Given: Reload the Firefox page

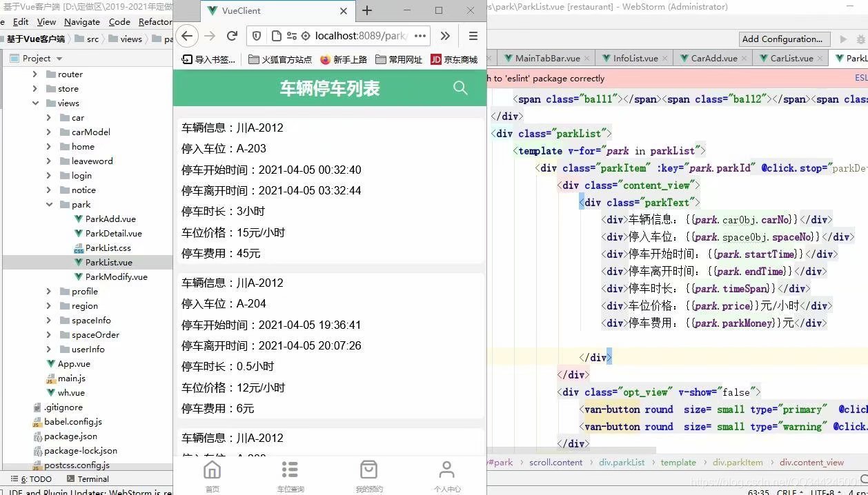Looking at the screenshot, I should pos(233,36).
